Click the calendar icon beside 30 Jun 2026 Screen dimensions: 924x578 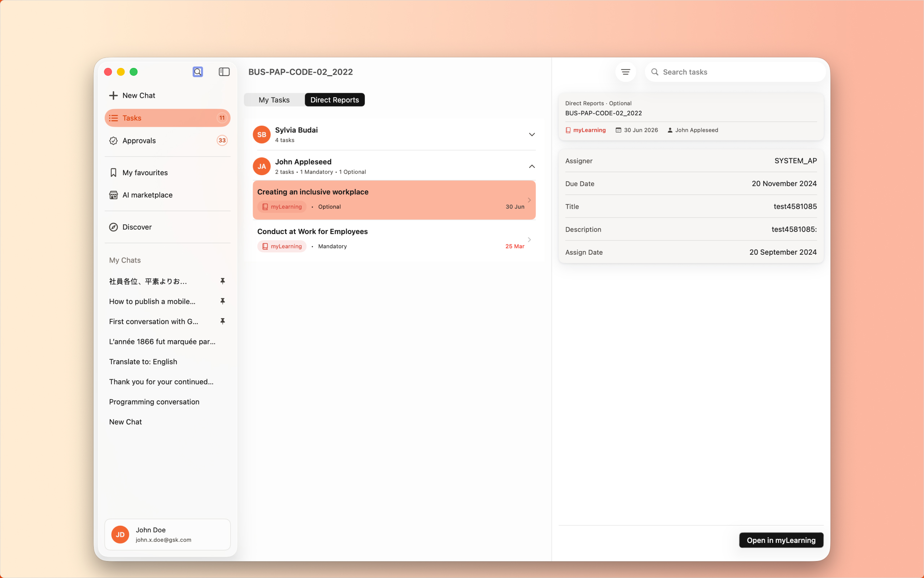pos(618,130)
